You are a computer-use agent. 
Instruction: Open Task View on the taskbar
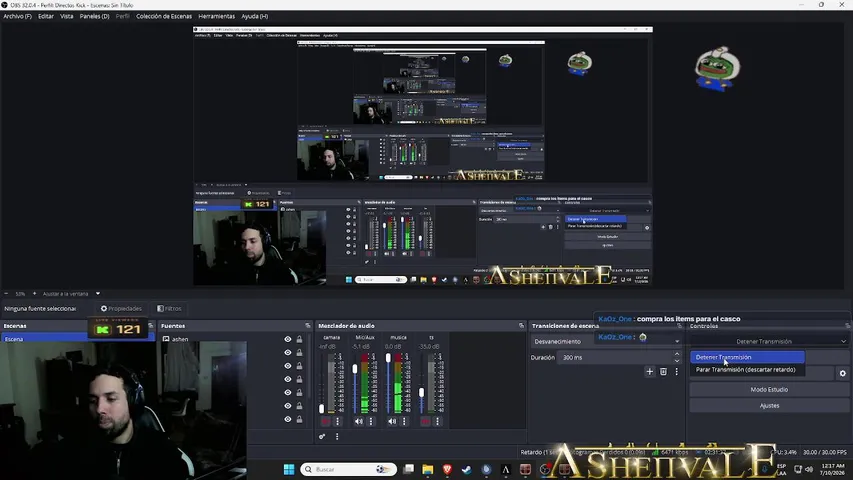click(x=409, y=469)
